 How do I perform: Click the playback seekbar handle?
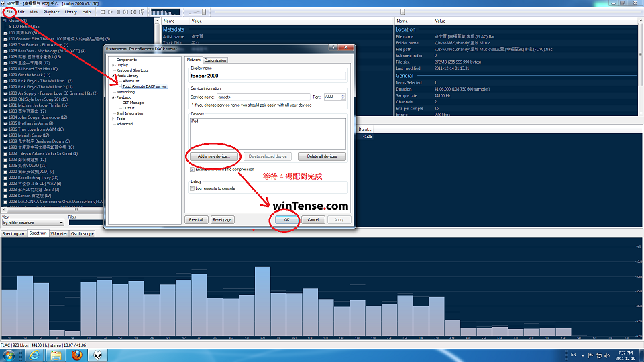402,12
